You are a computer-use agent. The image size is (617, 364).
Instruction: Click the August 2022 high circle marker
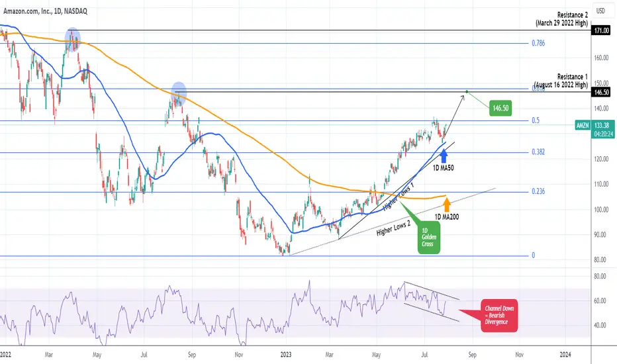point(179,94)
